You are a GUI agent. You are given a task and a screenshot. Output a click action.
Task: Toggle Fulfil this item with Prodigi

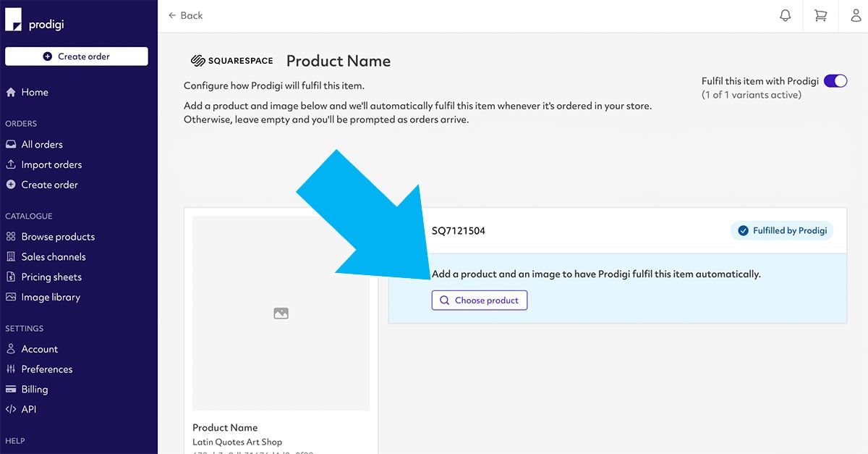(x=835, y=81)
